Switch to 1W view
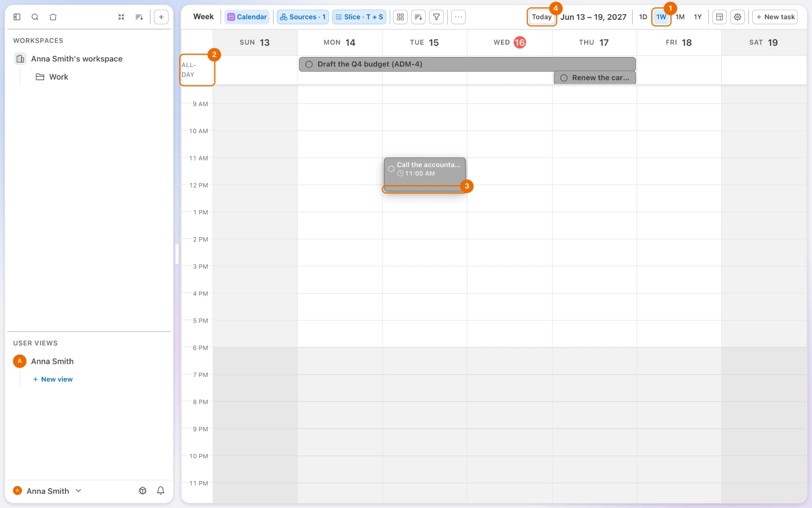Screen dimensions: 812x508 point(661,17)
